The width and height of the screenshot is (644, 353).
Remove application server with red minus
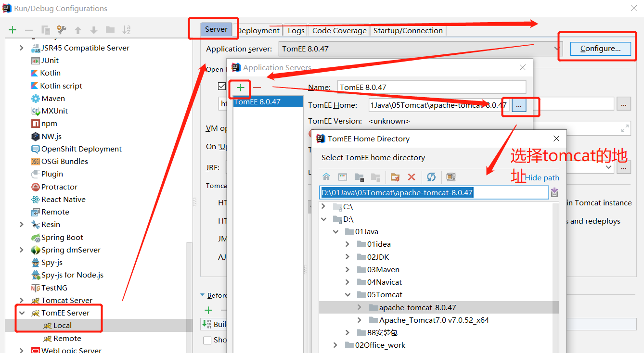point(257,88)
